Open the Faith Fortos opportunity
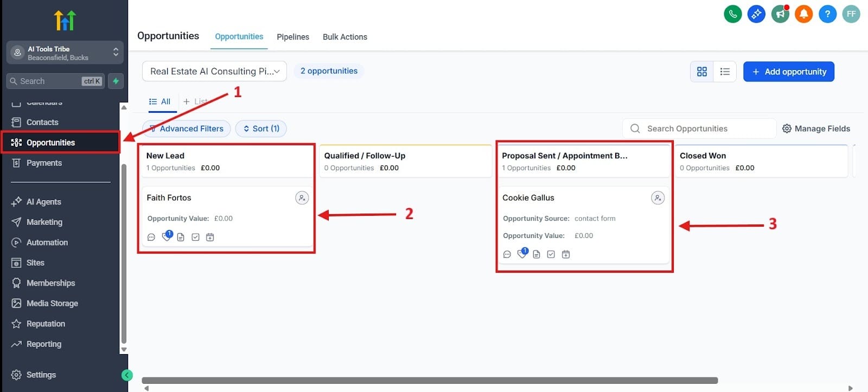This screenshot has height=392, width=868. [x=226, y=217]
